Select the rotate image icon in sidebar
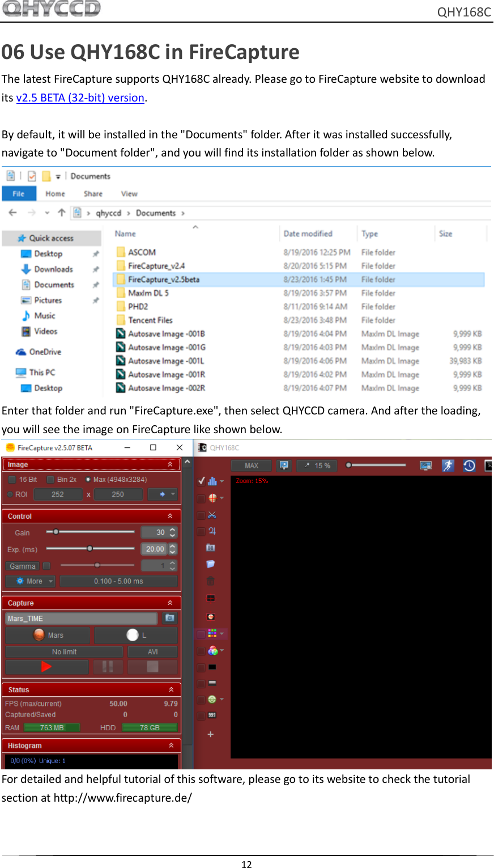This screenshot has width=494, height=868. [x=212, y=531]
